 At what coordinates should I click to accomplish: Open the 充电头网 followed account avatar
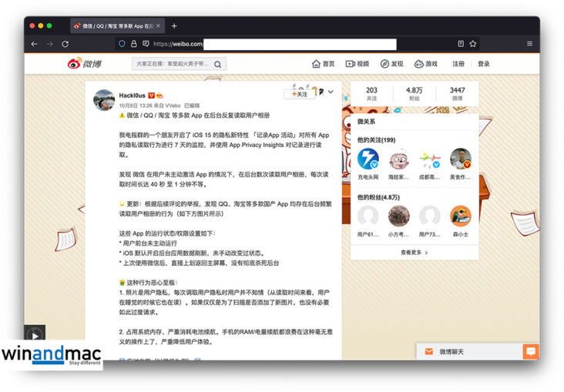(x=368, y=160)
